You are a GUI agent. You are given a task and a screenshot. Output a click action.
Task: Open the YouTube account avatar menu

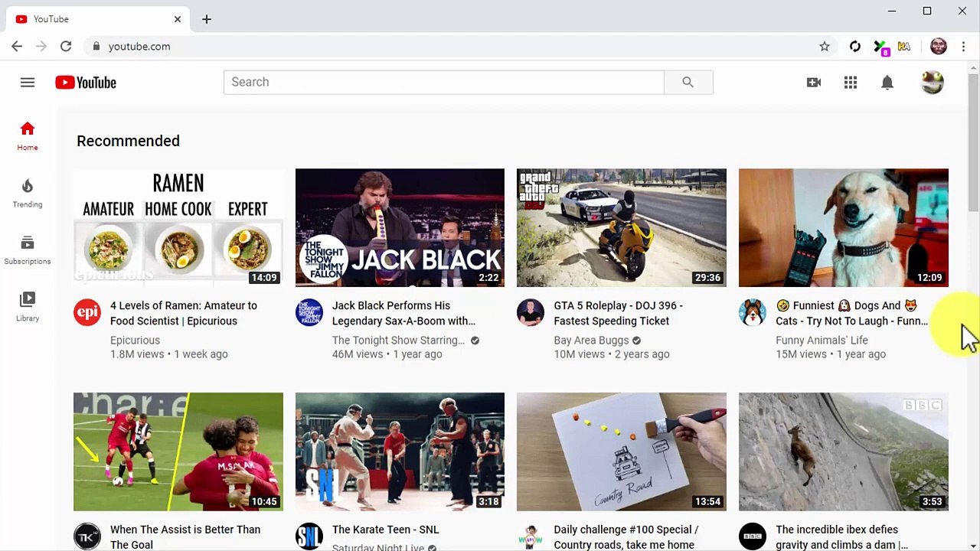[x=932, y=83]
